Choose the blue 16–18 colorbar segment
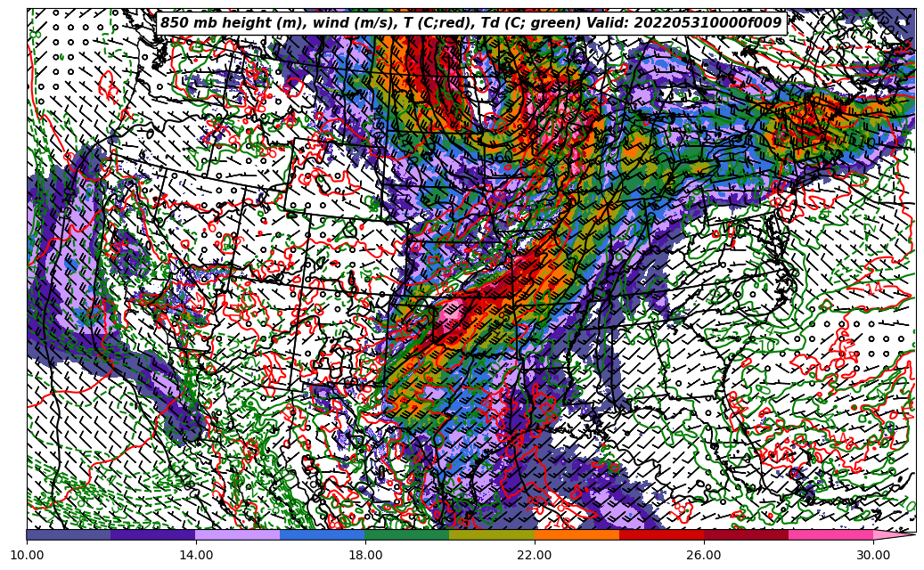 (323, 535)
